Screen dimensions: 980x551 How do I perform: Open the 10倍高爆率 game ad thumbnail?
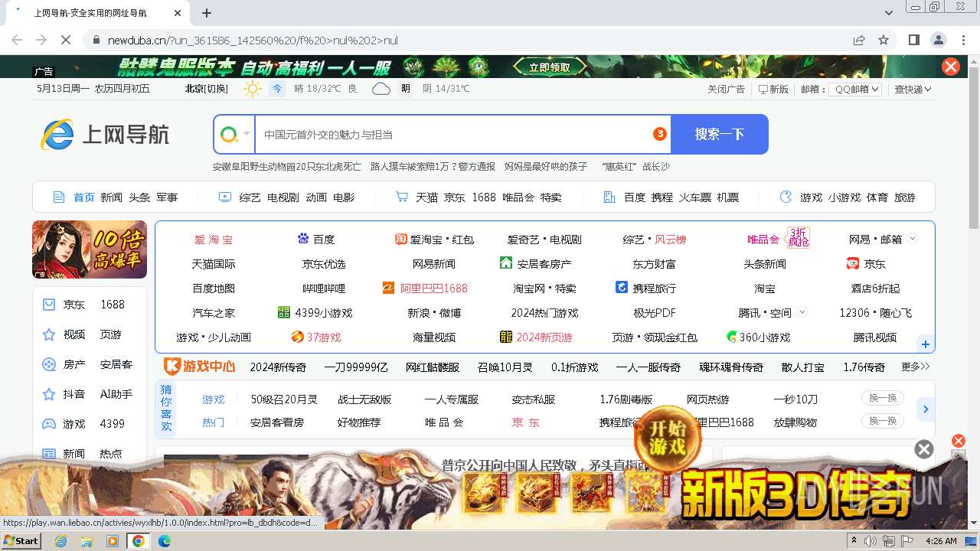pos(90,249)
